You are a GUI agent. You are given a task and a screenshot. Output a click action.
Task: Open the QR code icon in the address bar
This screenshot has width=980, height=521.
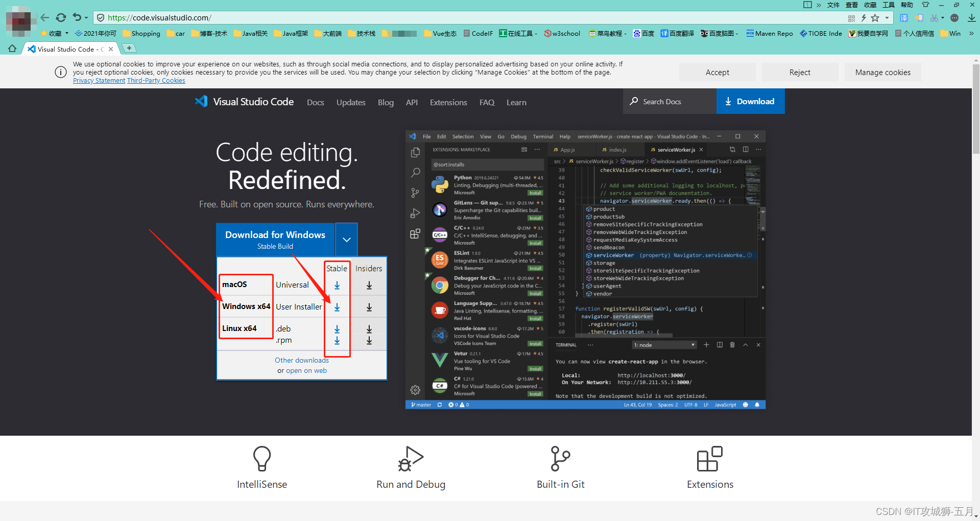(x=851, y=18)
